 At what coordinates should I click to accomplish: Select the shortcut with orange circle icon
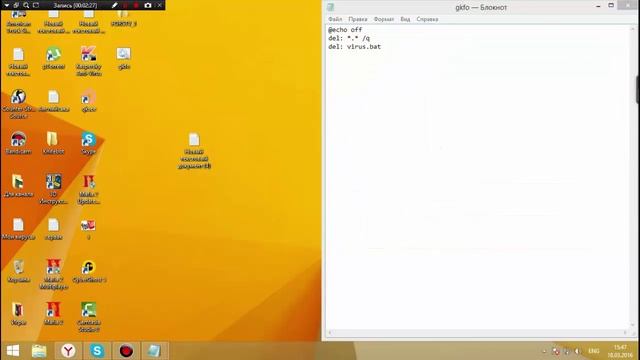coord(89,100)
